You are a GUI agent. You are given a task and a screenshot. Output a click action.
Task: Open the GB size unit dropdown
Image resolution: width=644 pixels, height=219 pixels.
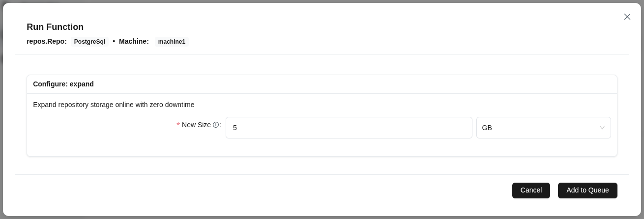pos(543,128)
